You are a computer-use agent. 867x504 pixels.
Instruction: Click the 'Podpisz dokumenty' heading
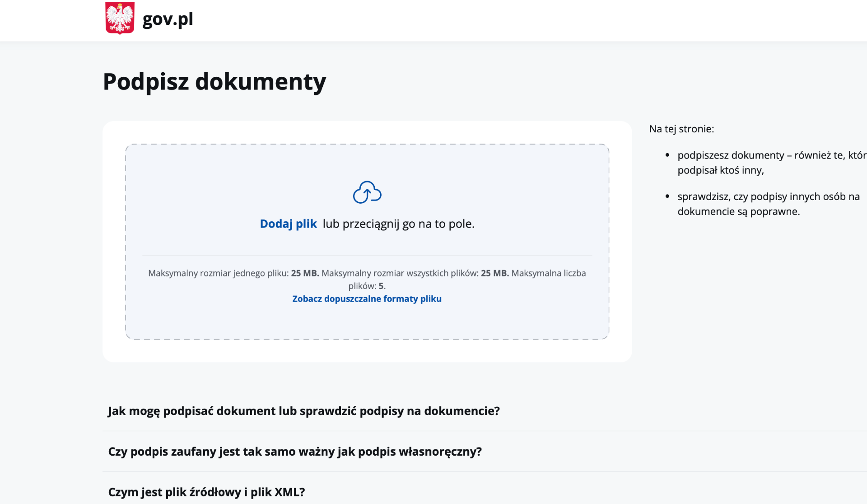tap(214, 82)
